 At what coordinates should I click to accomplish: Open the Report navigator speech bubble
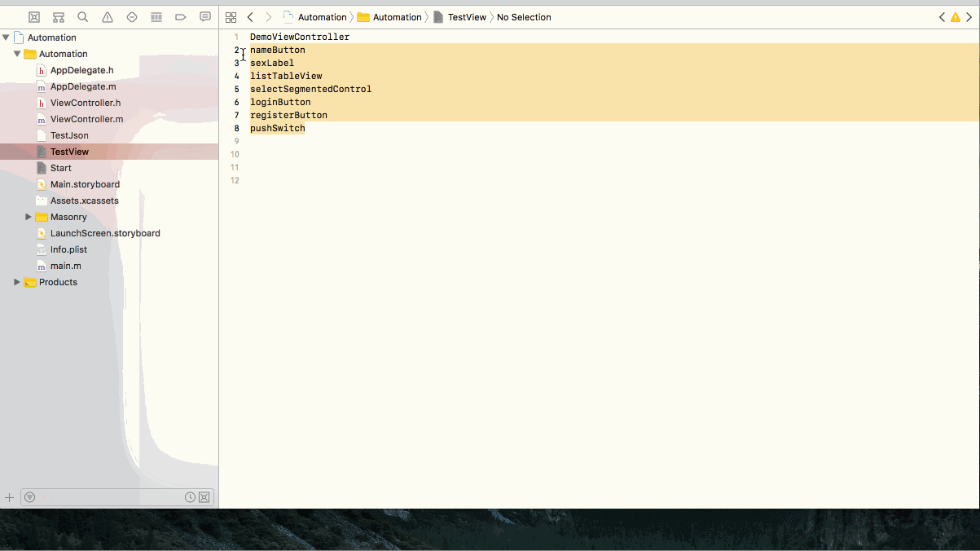click(205, 17)
